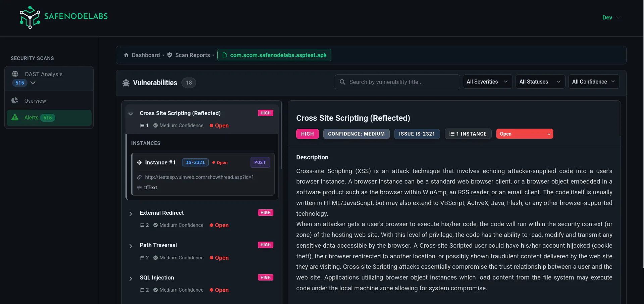Image resolution: width=644 pixels, height=304 pixels.
Task: Click the 1 INSTANCE tag
Action: pyautogui.click(x=468, y=134)
